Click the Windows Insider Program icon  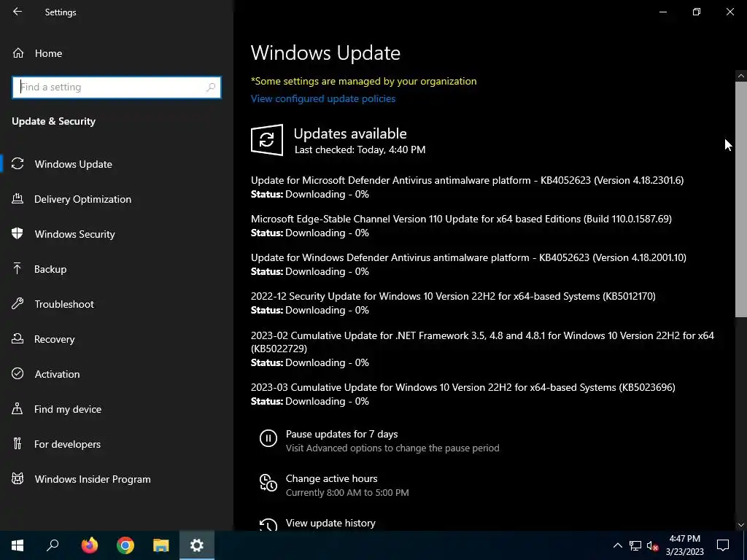(18, 478)
